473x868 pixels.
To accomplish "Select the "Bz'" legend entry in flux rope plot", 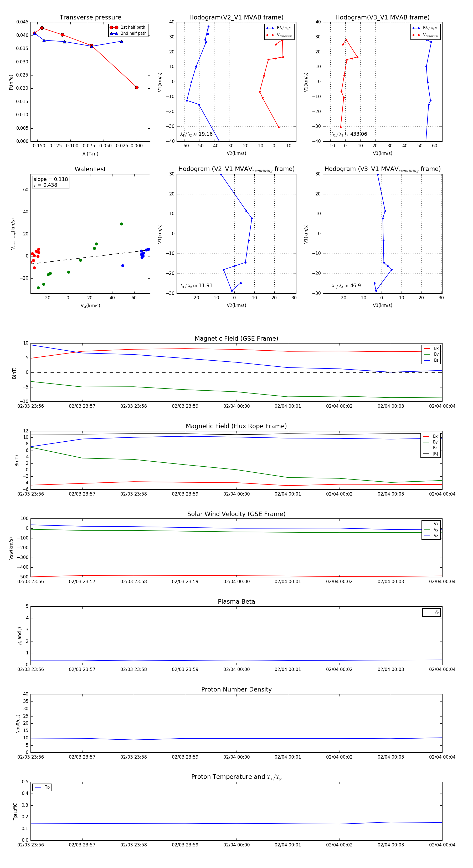I will tap(431, 448).
